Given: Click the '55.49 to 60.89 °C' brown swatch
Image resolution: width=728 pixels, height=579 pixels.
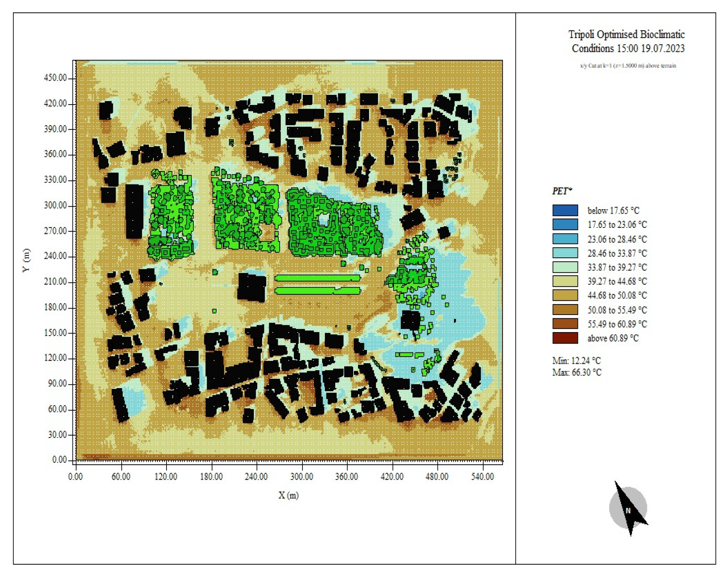Looking at the screenshot, I should point(565,324).
